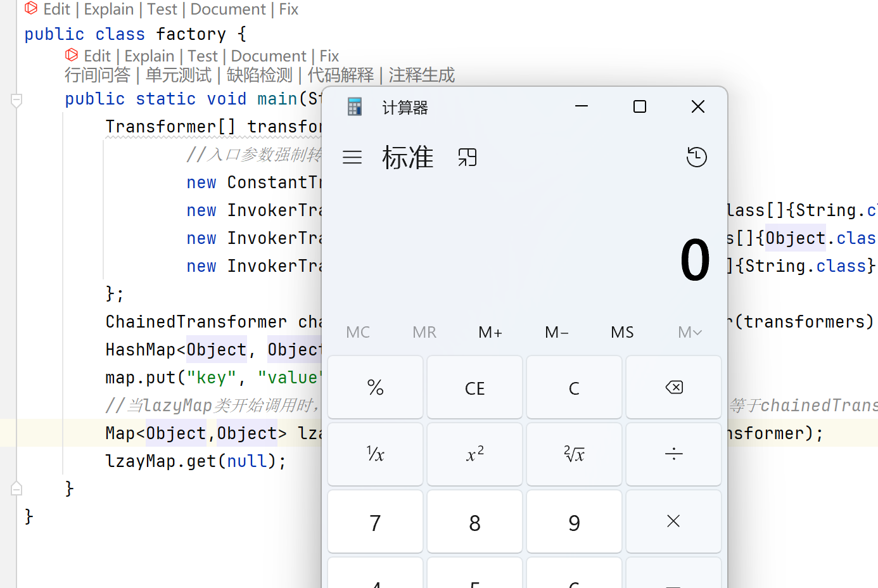
Task: Toggle calculator keep-on-top mode icon
Action: pyautogui.click(x=468, y=157)
